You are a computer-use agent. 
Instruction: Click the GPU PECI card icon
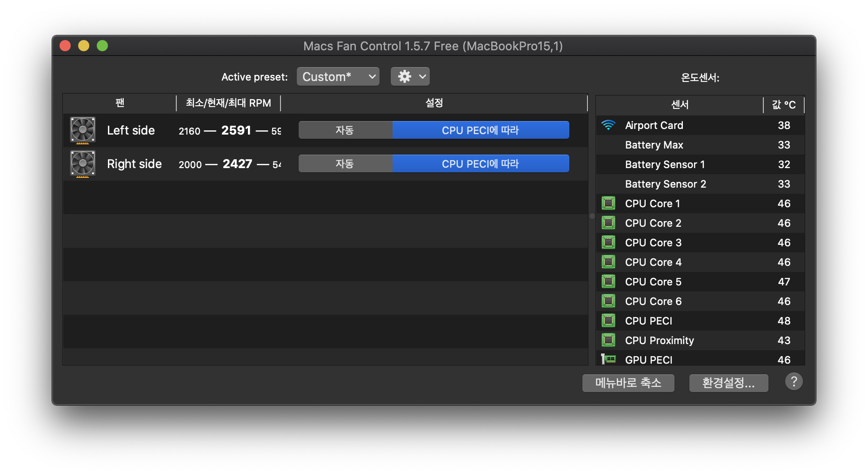[x=608, y=359]
